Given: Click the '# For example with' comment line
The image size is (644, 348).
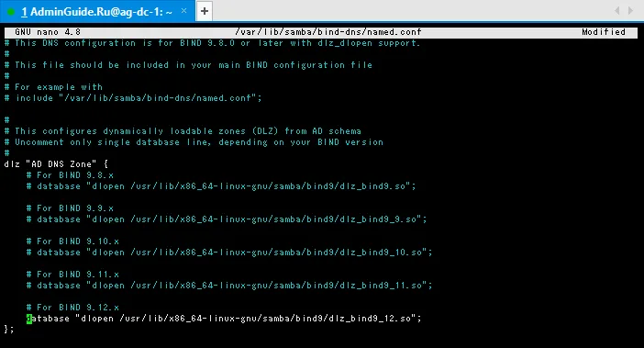Looking at the screenshot, I should coord(53,87).
